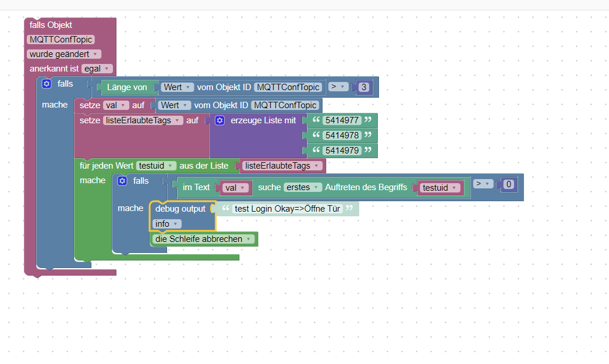Open Wert dropdown in setze val row

pyautogui.click(x=175, y=105)
